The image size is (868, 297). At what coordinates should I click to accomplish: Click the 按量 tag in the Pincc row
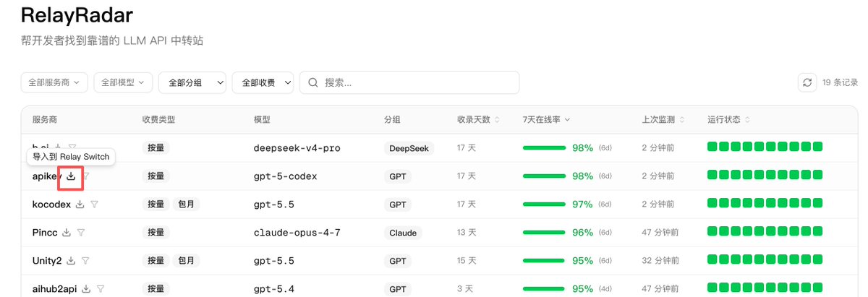[156, 233]
